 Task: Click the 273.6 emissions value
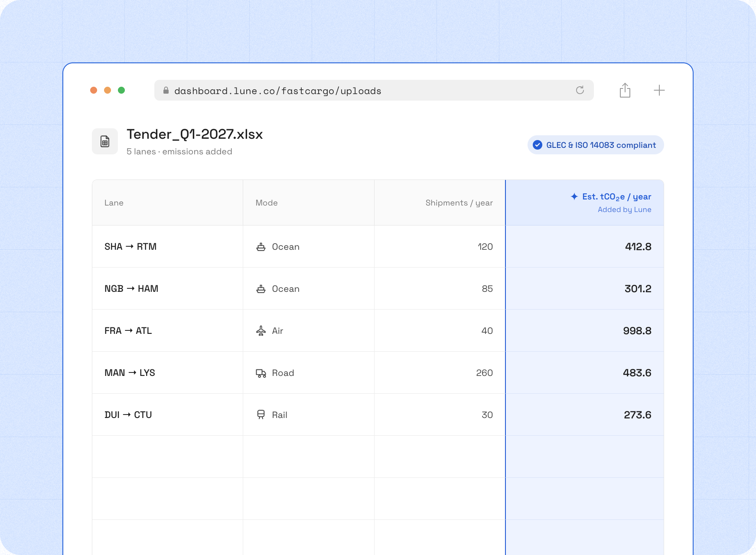(x=638, y=415)
